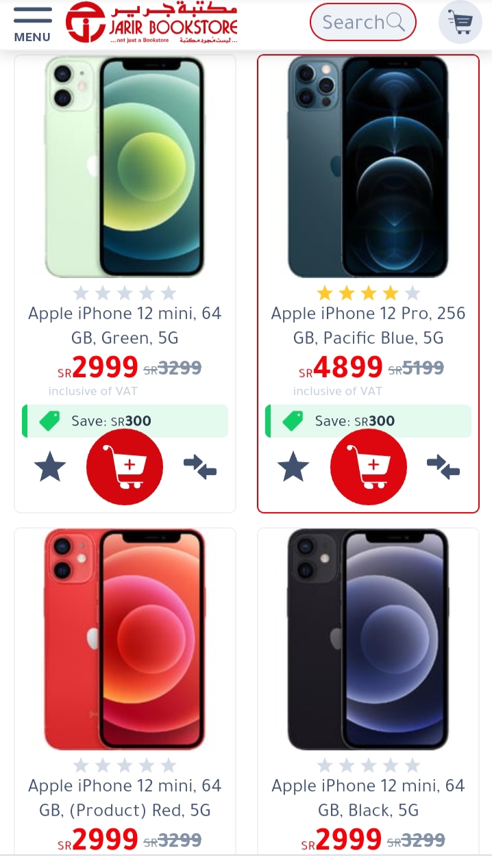Toggle wishlist star for green iPhone 12 mini

coord(50,468)
